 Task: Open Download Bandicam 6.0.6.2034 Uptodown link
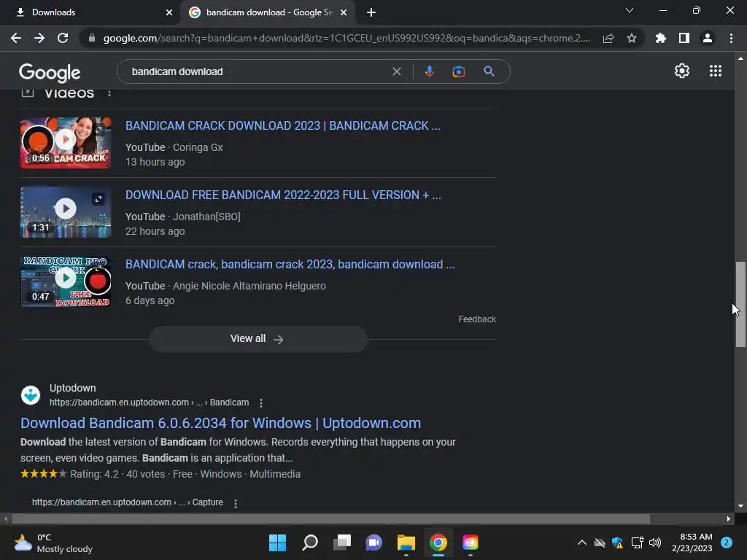(220, 423)
